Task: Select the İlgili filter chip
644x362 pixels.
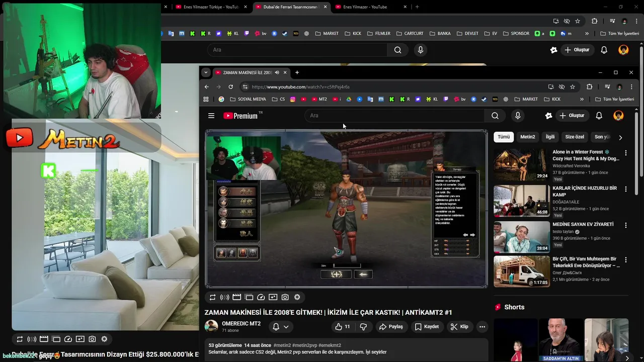Action: [x=550, y=137]
